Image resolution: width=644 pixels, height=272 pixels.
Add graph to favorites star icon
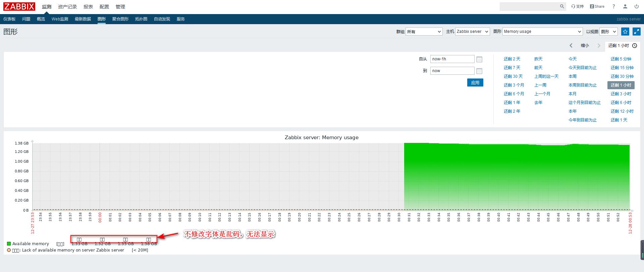coord(625,32)
